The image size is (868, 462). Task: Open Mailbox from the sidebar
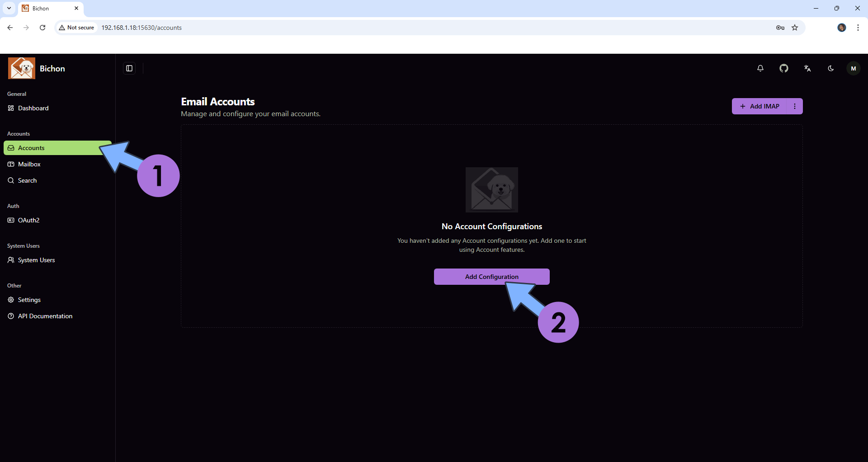[x=29, y=164]
